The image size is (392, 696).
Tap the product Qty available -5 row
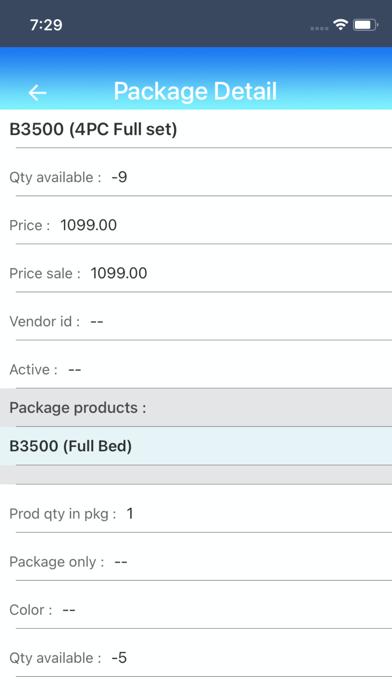[x=196, y=657]
